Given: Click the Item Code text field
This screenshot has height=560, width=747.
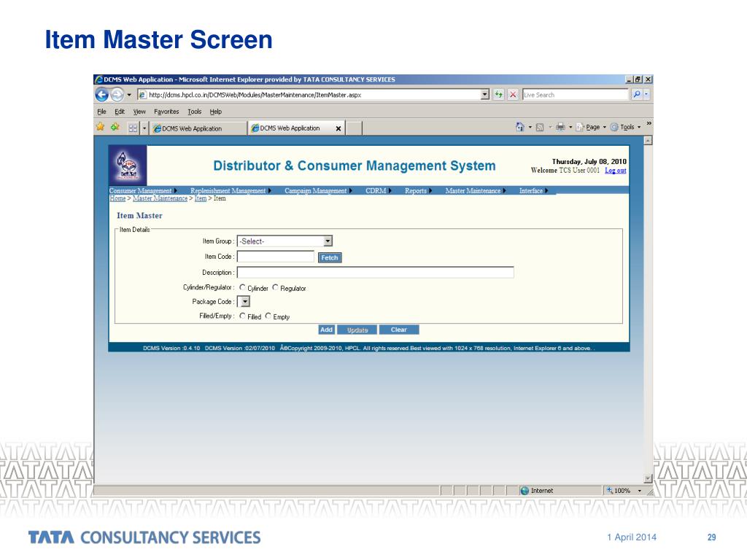Looking at the screenshot, I should tap(276, 257).
